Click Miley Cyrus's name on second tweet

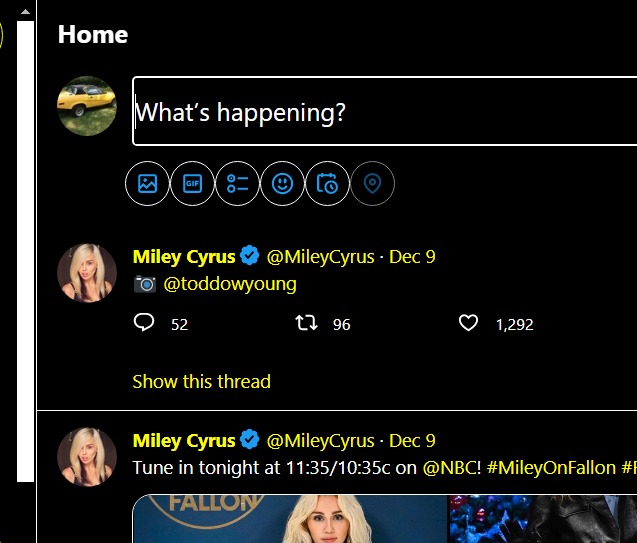click(x=184, y=441)
